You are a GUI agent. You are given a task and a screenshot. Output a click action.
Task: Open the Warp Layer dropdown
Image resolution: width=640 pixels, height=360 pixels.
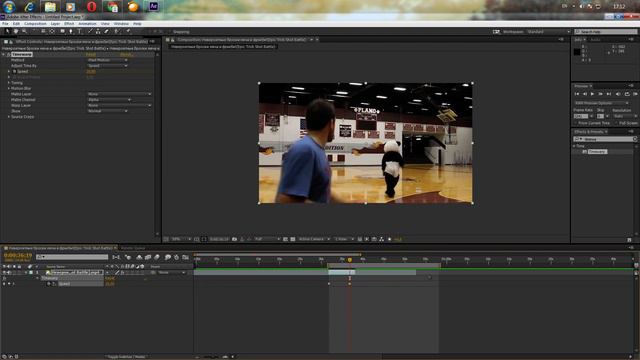coord(120,105)
